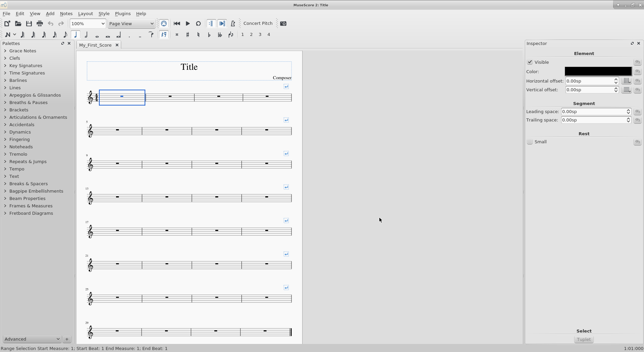Viewport: 644px width, 352px height.
Task: Click the screenshot camera icon
Action: [283, 23]
